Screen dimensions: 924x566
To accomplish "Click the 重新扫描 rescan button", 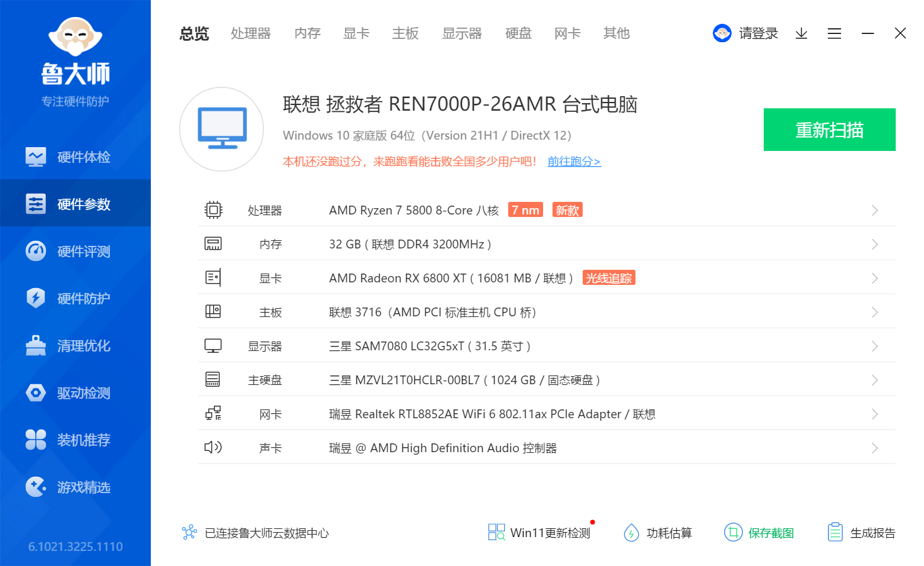I will point(830,130).
